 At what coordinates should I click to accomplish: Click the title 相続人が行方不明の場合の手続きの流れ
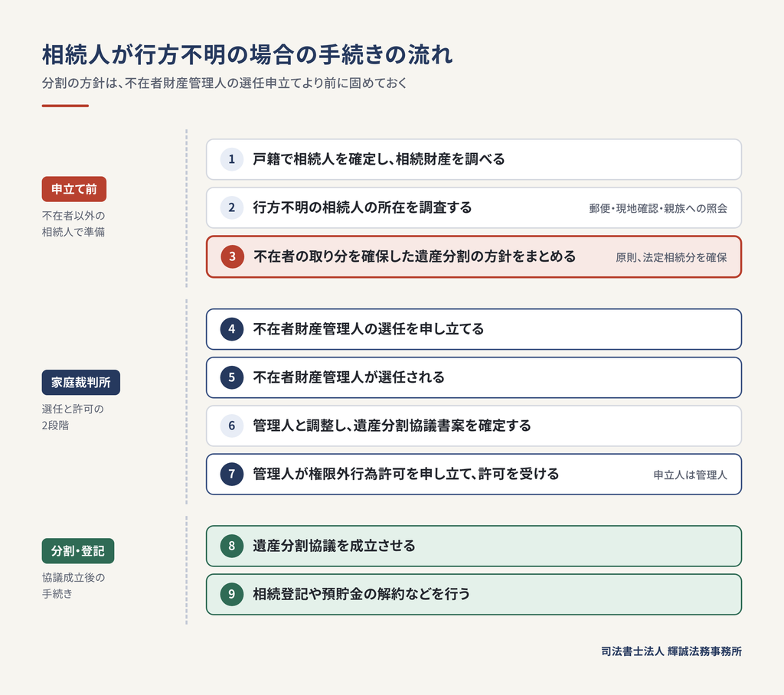(247, 54)
